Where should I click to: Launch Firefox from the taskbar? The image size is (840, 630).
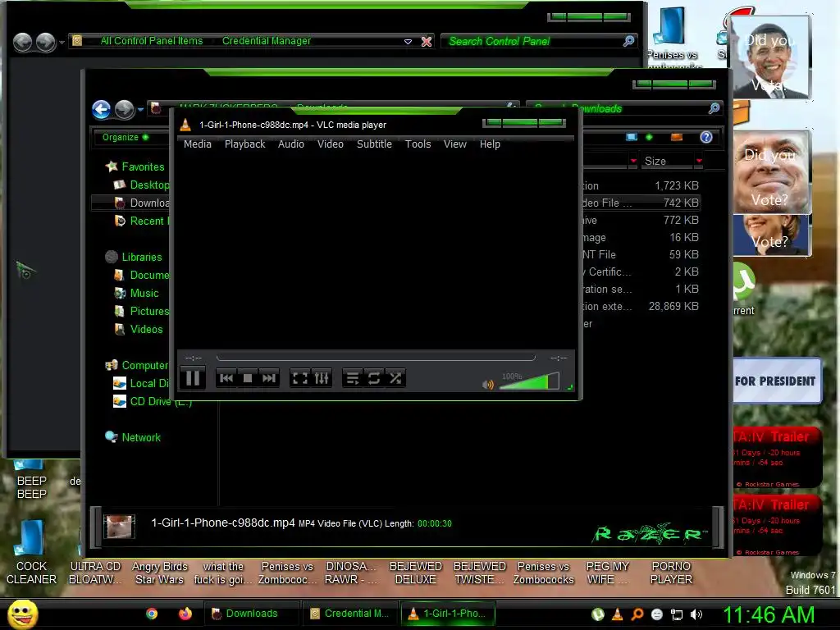point(185,614)
